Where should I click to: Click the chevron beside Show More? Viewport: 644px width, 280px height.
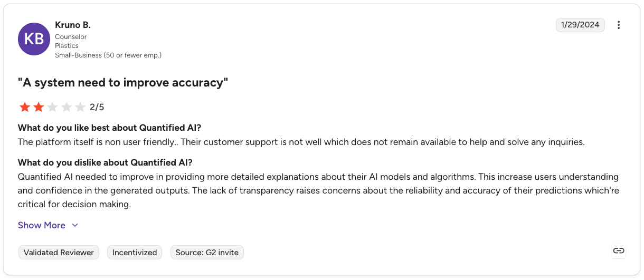click(75, 225)
